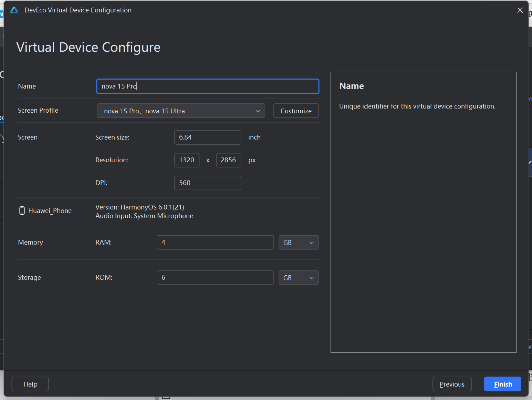Click the px unit label
The width and height of the screenshot is (532, 400).
coord(252,161)
